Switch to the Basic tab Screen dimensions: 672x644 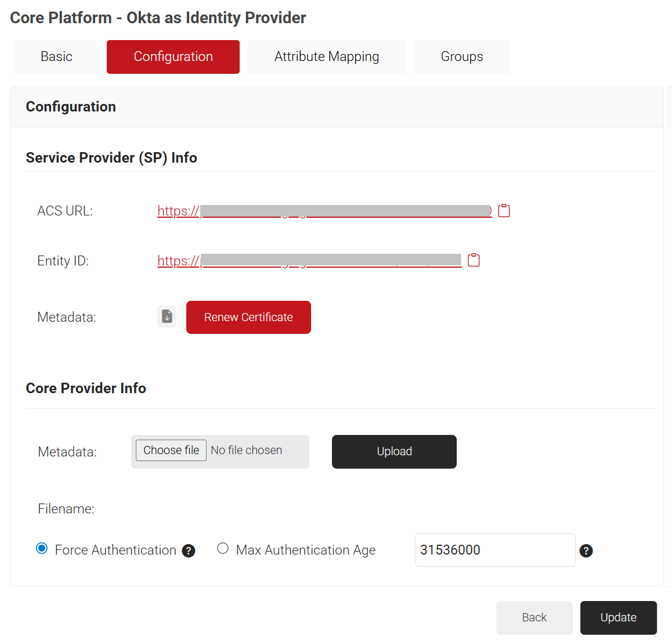[56, 57]
